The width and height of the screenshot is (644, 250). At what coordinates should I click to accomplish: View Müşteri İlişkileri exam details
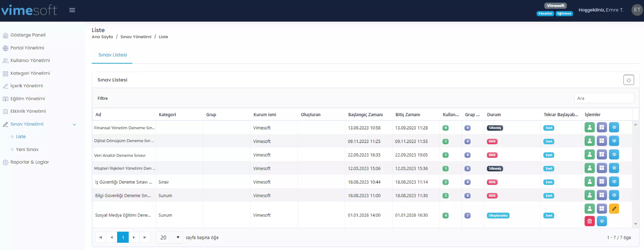click(x=614, y=168)
